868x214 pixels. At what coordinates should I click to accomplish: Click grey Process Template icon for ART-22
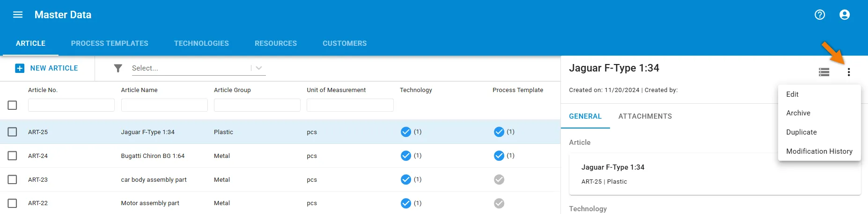[x=499, y=203]
